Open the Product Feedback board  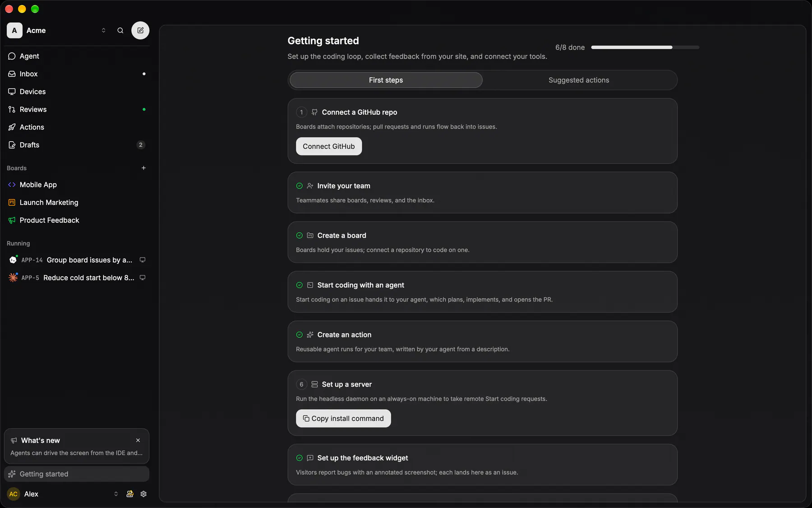77,220
